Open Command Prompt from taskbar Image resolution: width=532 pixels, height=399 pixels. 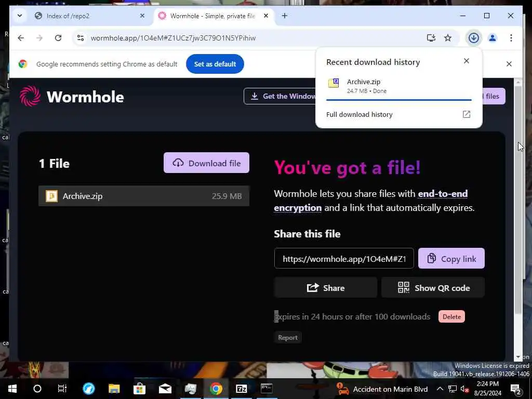267,389
